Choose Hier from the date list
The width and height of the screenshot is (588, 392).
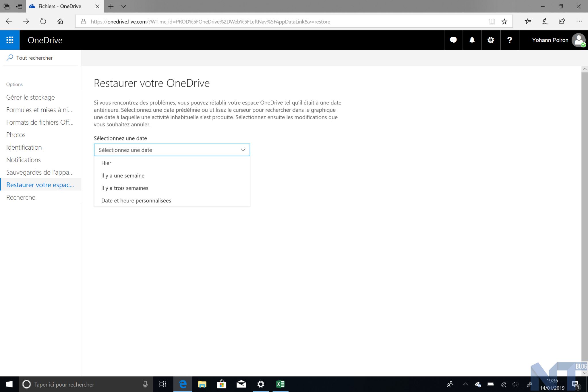[106, 163]
